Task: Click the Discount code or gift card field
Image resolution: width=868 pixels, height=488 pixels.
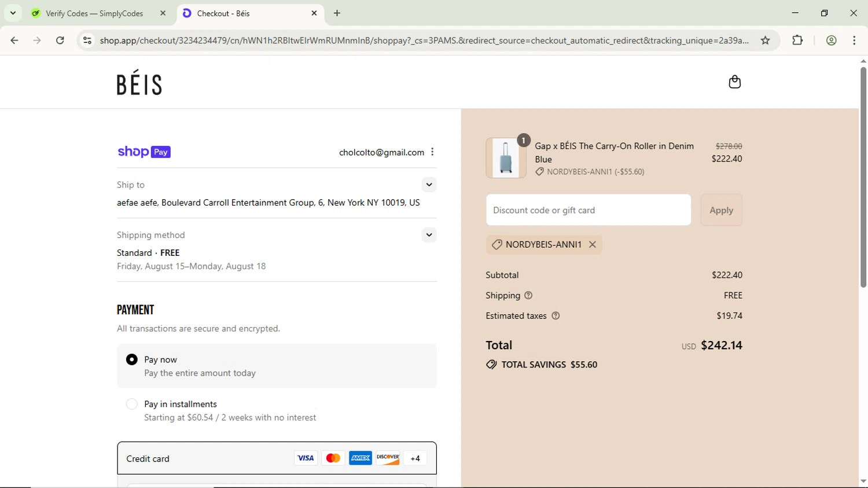Action: (x=588, y=210)
